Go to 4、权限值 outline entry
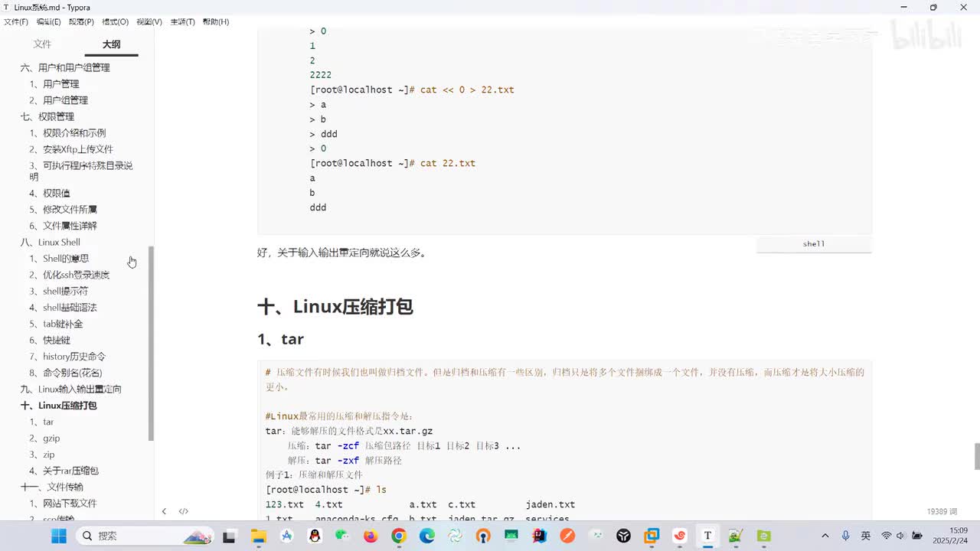 pos(50,194)
